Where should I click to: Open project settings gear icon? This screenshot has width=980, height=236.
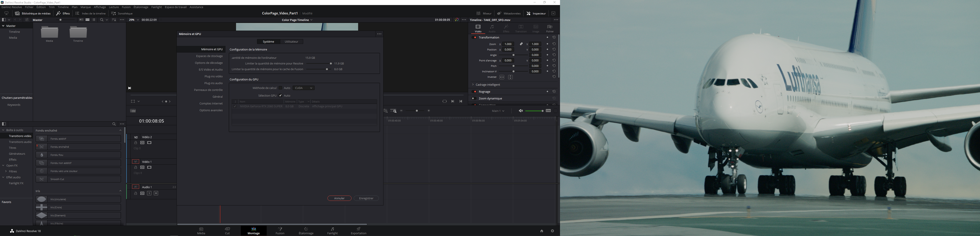552,231
